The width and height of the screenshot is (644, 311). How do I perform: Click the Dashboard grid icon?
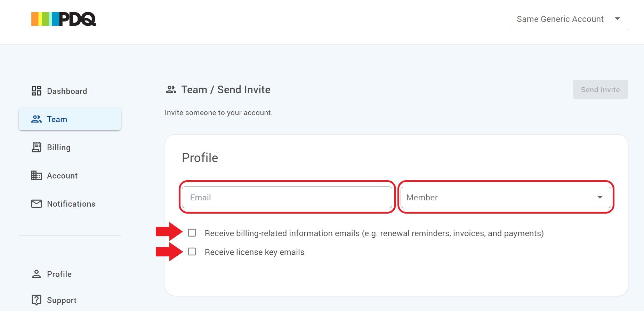coord(37,91)
